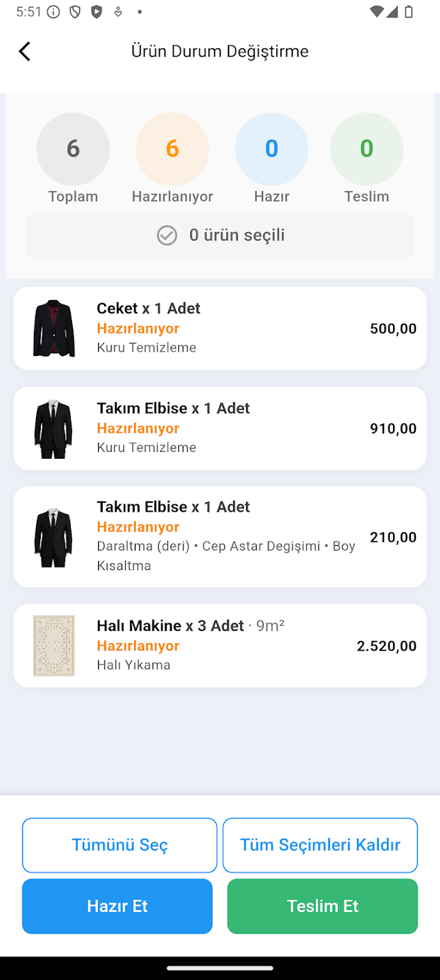Tap the battery icon in the status bar

(x=409, y=12)
